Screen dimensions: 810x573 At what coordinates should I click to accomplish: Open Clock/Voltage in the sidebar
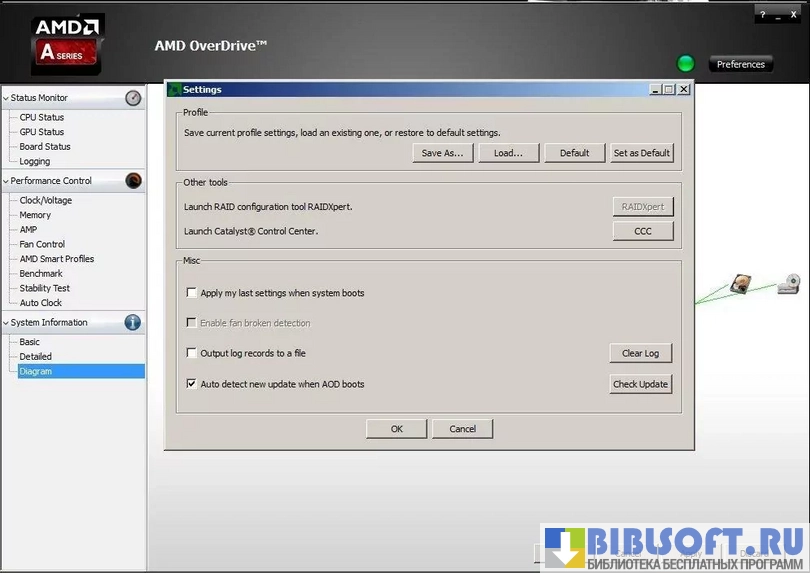click(46, 200)
